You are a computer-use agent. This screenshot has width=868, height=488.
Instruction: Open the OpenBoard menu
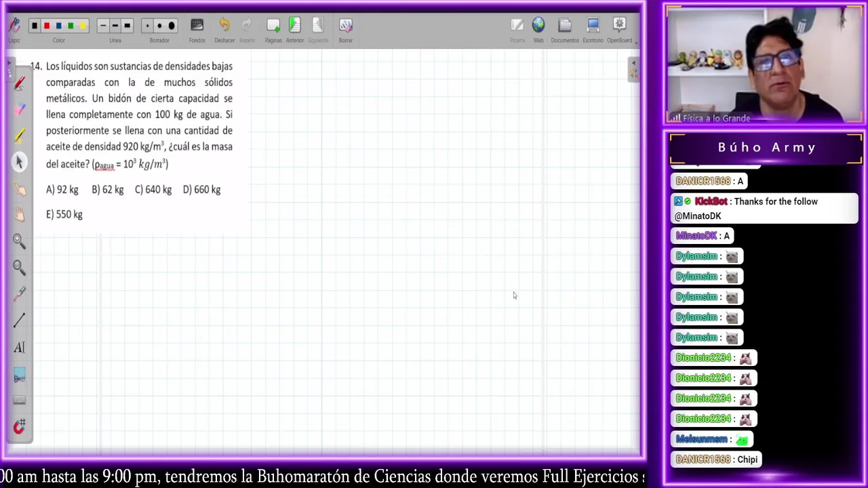pos(619,30)
